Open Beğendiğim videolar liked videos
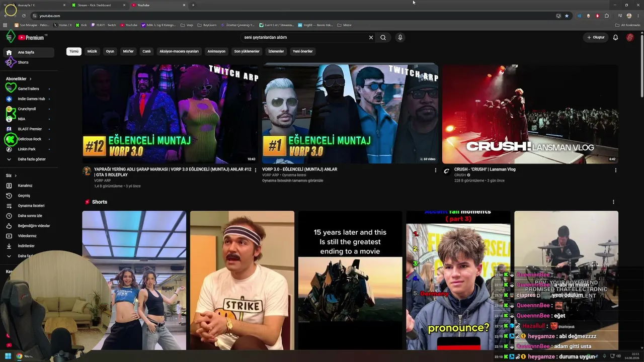 coord(28,226)
